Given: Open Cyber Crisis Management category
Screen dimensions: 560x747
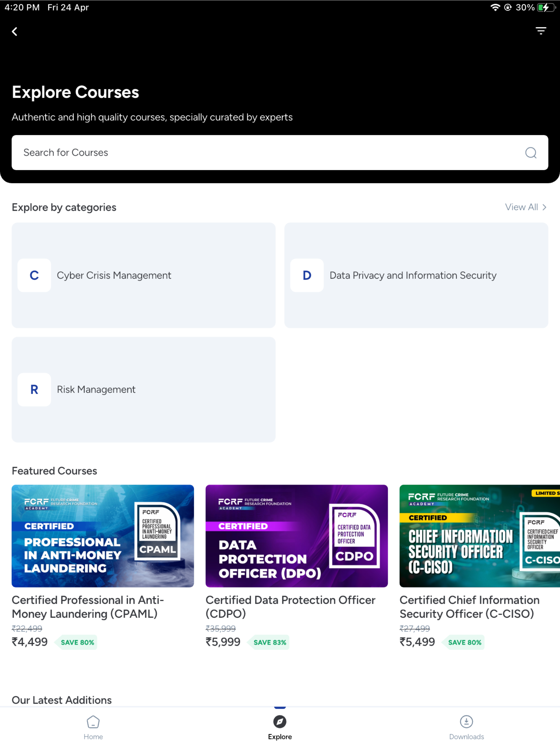Looking at the screenshot, I should (144, 275).
